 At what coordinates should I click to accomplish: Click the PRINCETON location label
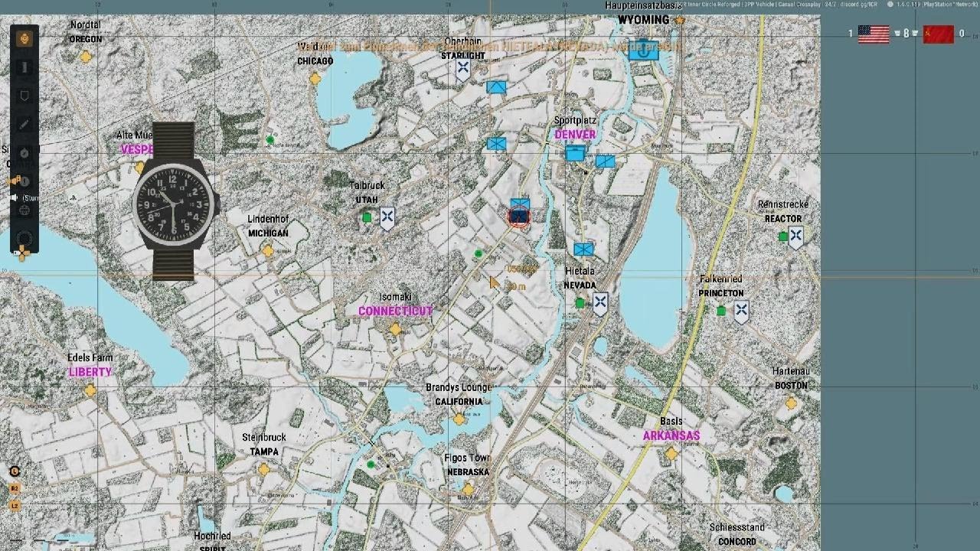721,293
